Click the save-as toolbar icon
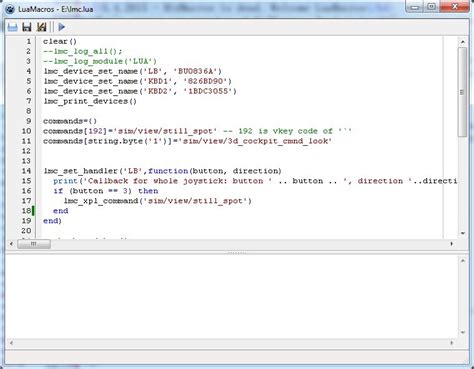 41,27
